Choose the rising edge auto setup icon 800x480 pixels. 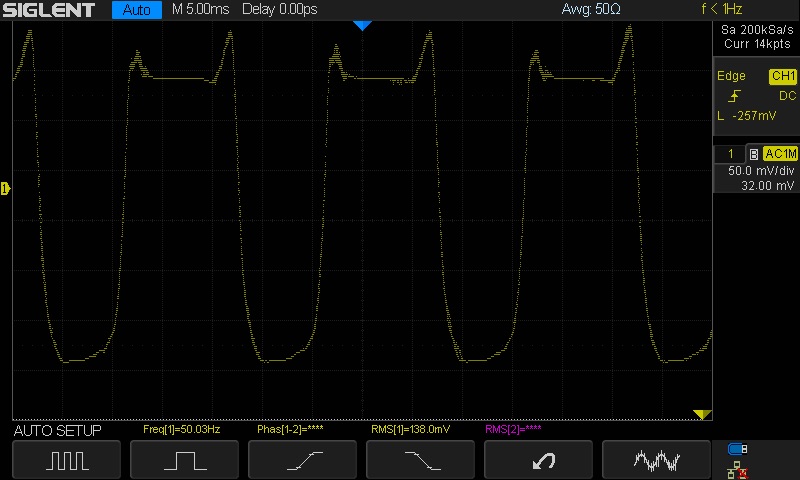tap(303, 460)
